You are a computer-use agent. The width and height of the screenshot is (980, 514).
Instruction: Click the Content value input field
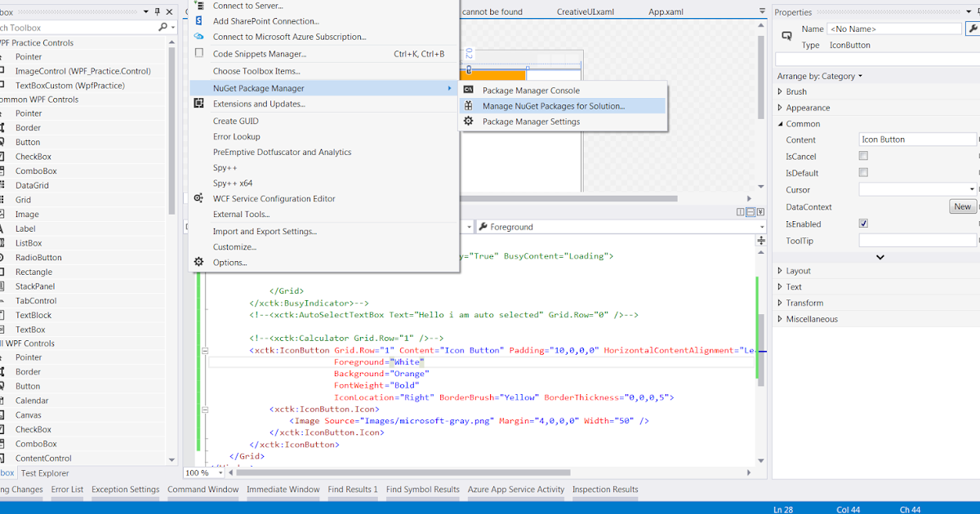[x=917, y=140]
